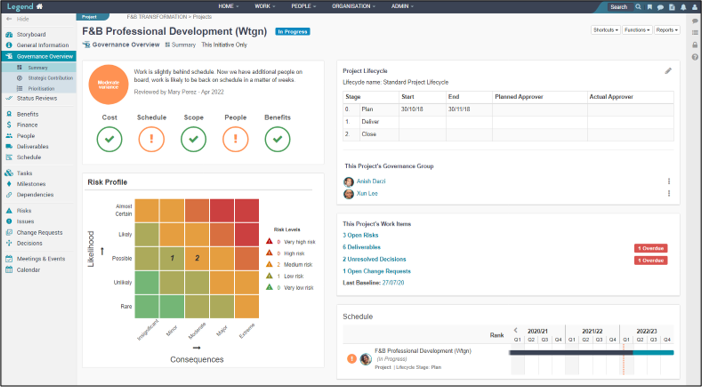Click the People status warning icon

235,139
